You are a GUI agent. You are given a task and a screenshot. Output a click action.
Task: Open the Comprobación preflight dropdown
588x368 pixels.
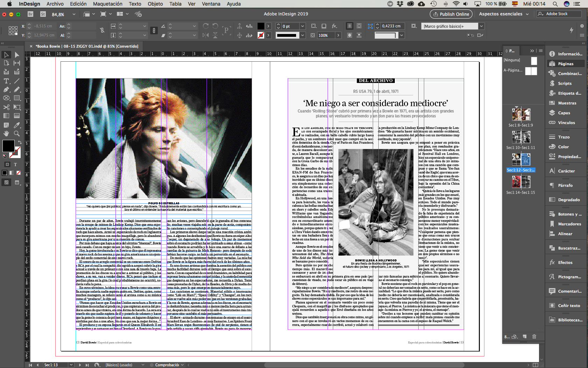tap(182, 365)
